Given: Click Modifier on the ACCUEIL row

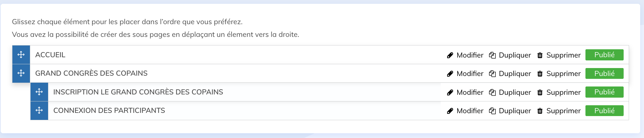Looking at the screenshot, I should (470, 55).
